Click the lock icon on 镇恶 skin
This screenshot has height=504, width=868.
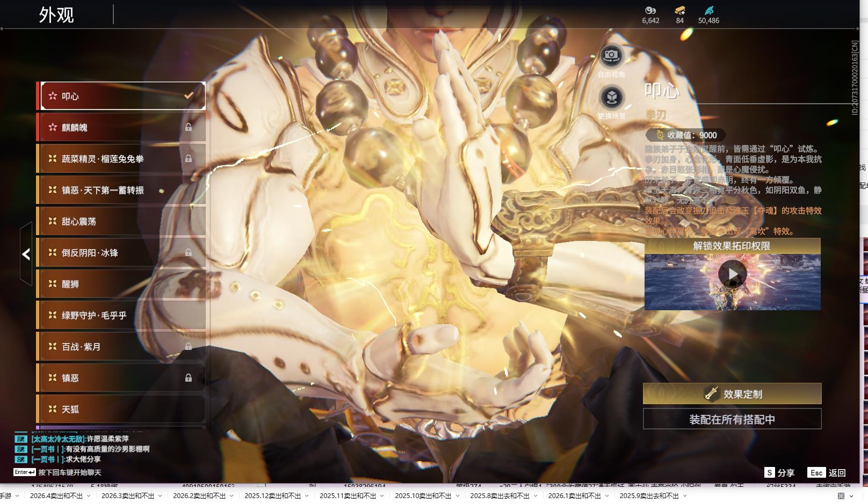pyautogui.click(x=189, y=378)
